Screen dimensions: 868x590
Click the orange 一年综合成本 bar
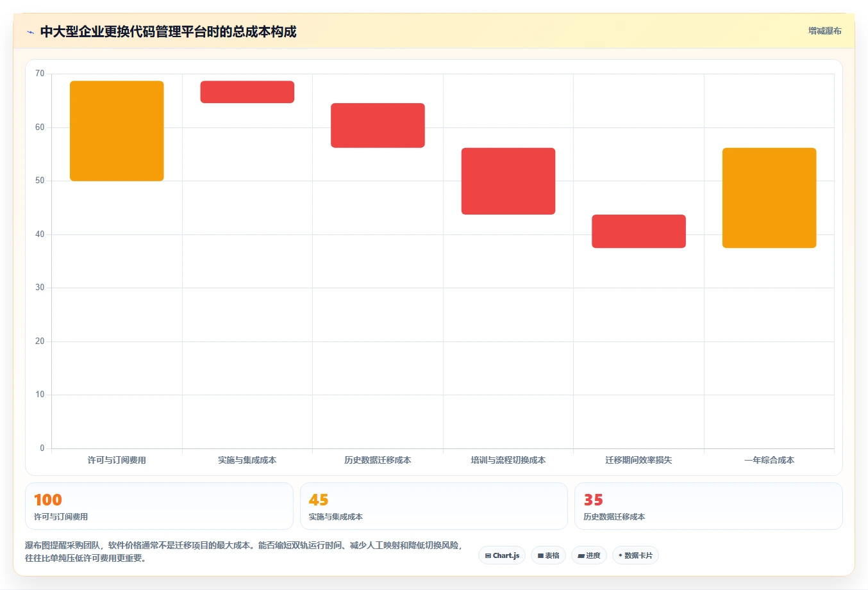[769, 198]
